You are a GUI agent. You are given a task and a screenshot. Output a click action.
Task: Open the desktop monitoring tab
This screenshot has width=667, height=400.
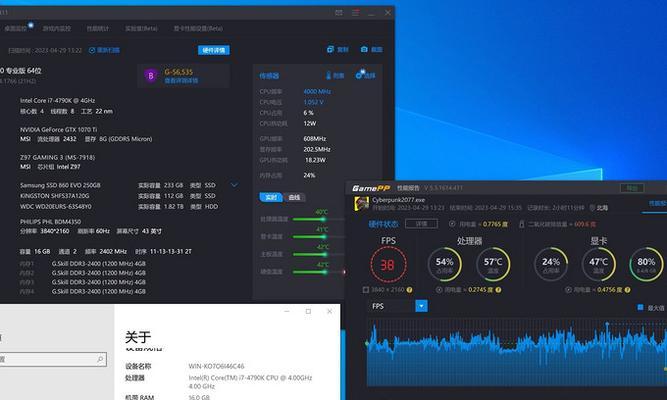pos(16,29)
